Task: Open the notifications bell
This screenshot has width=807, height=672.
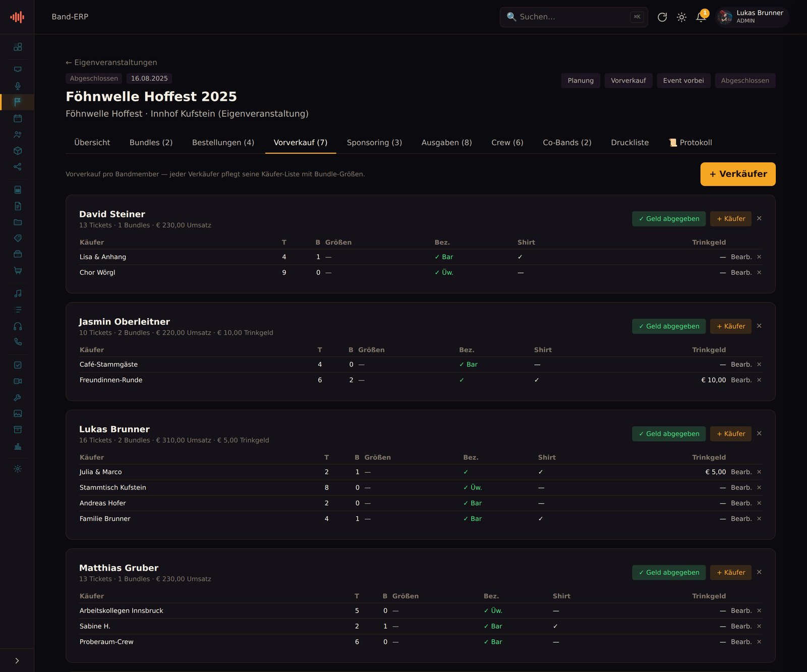Action: coord(701,17)
